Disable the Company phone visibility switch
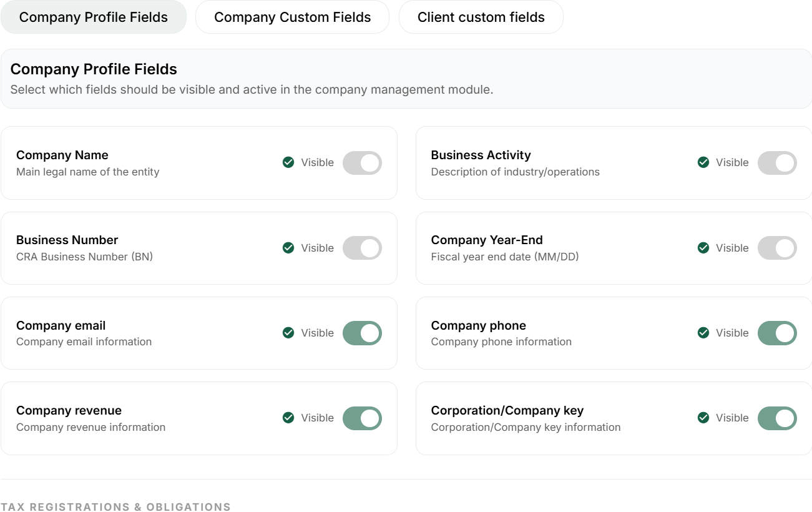Image resolution: width=812 pixels, height=512 pixels. click(777, 333)
